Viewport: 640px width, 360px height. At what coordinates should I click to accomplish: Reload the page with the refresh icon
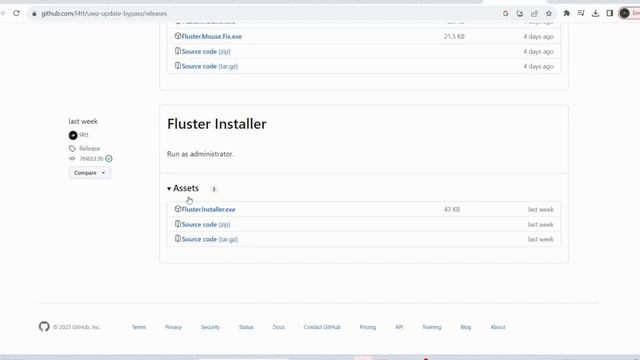(16, 13)
